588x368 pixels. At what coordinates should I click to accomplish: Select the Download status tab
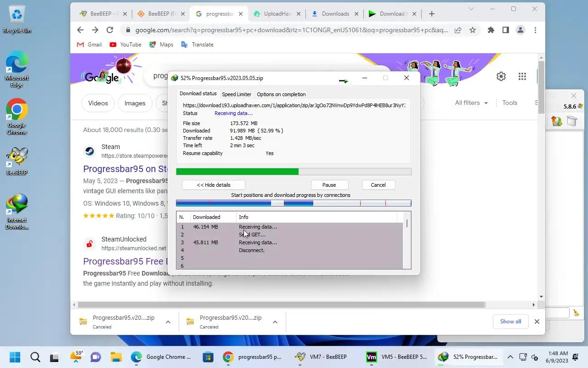click(x=198, y=93)
